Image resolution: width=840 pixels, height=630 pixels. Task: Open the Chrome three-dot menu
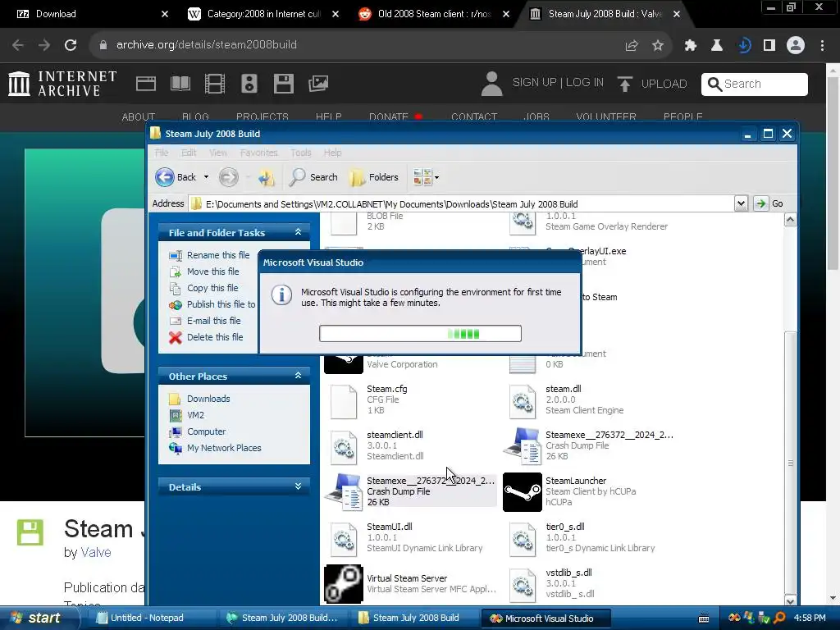(x=822, y=46)
